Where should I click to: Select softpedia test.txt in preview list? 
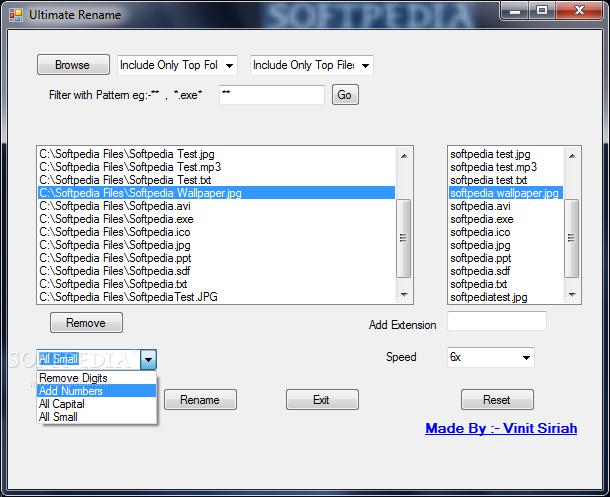click(506, 180)
